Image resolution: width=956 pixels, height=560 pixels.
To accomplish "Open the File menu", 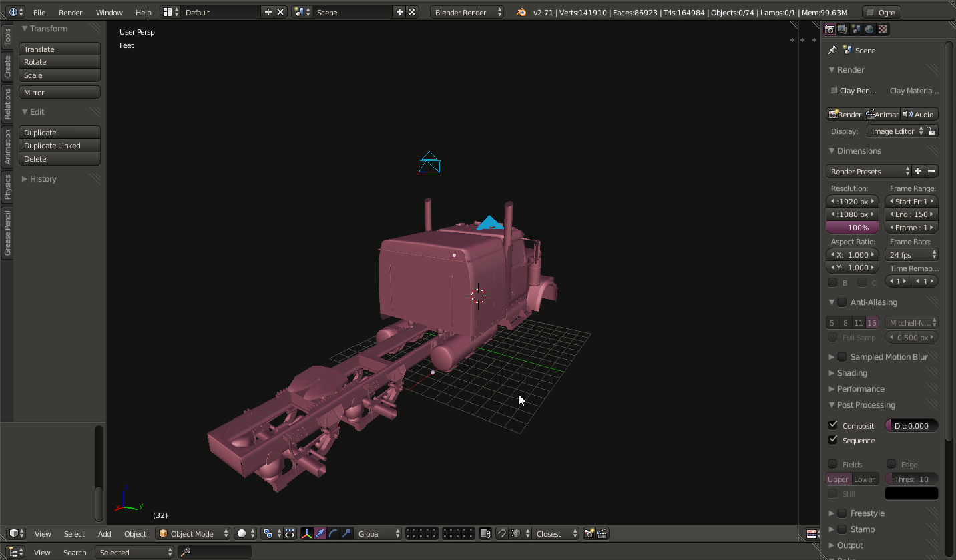I will tap(39, 13).
